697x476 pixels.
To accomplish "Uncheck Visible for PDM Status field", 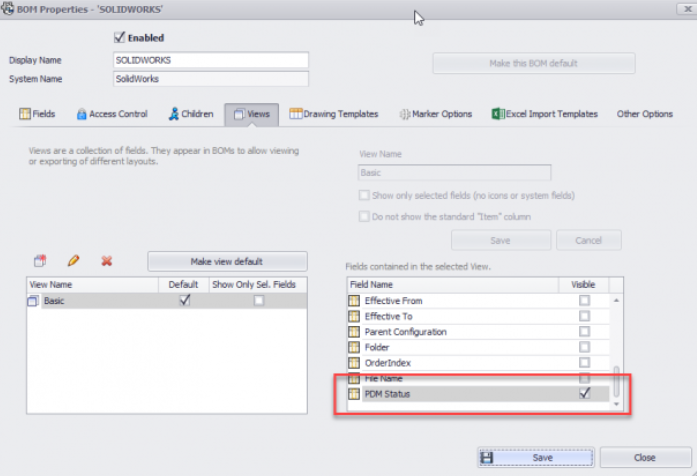I will [x=585, y=394].
